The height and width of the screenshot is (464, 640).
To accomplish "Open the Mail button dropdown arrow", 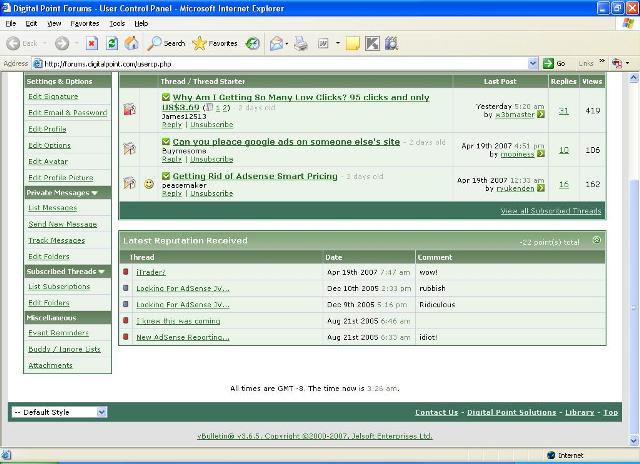I will click(287, 43).
